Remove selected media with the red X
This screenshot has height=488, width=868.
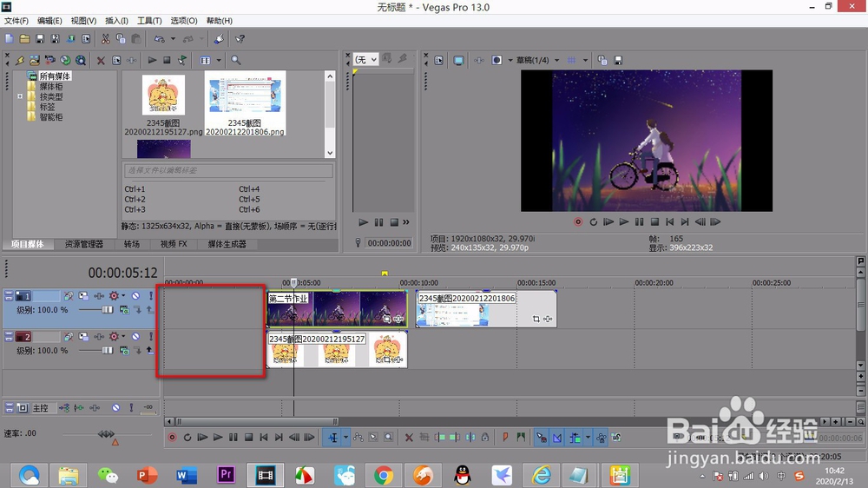pyautogui.click(x=101, y=61)
